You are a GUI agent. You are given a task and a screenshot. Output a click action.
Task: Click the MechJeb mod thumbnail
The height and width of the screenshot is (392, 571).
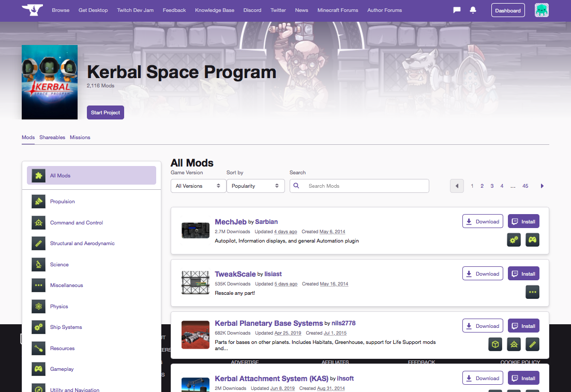click(x=196, y=231)
